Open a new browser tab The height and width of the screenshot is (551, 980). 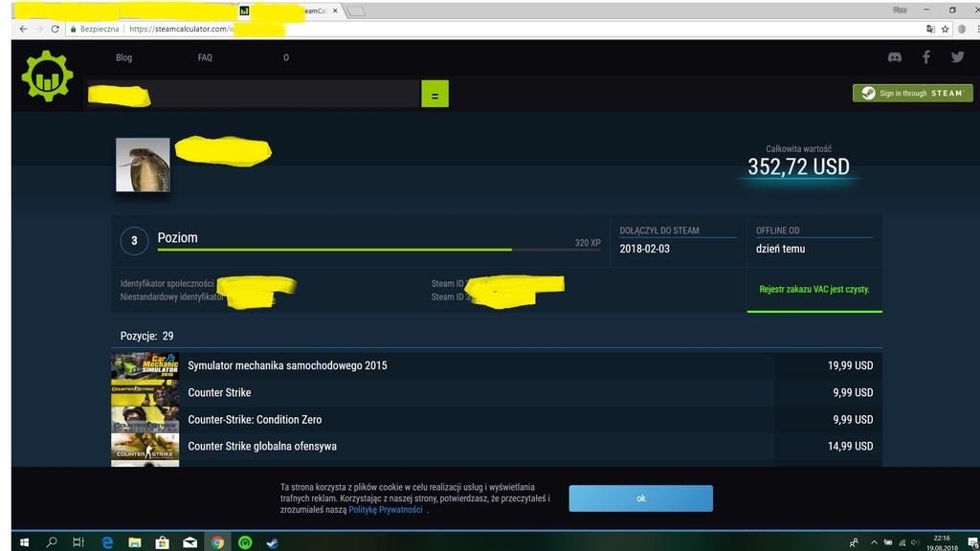[x=356, y=11]
